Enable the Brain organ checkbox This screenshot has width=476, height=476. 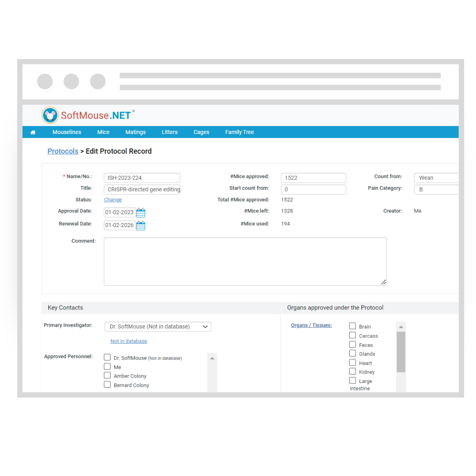click(x=353, y=326)
